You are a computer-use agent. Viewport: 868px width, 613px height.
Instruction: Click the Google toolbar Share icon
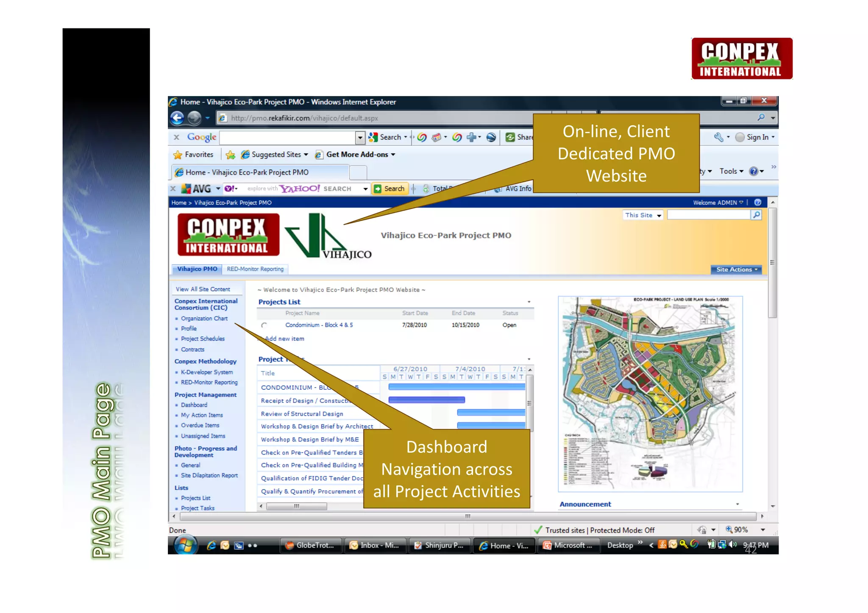510,137
